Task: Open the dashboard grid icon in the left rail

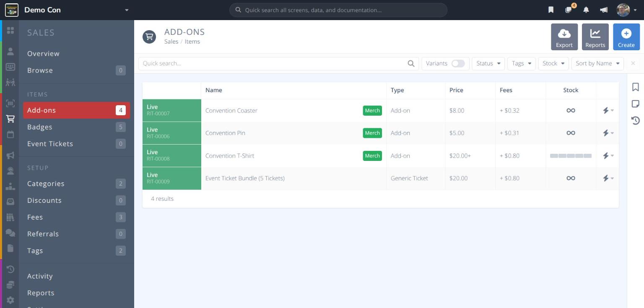Action: pos(10,31)
